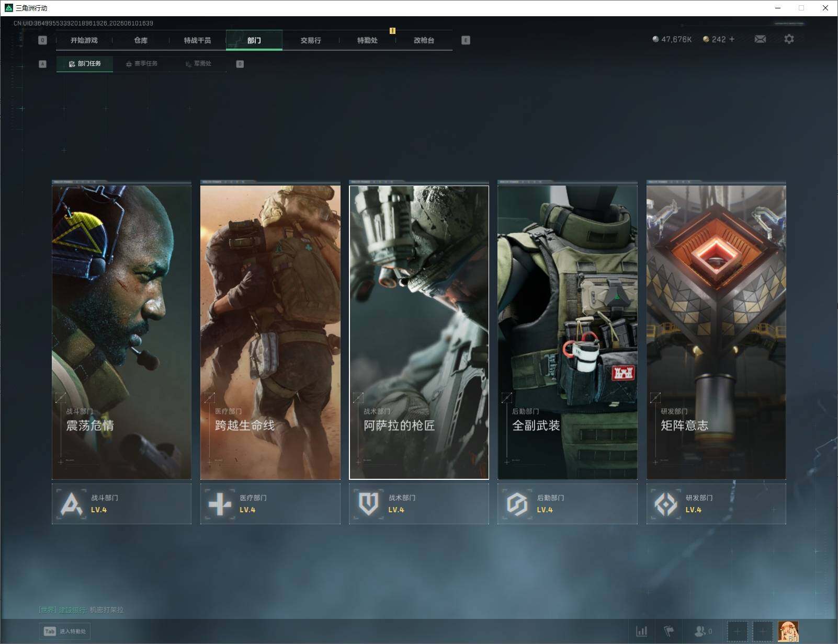Screen dimensions: 838x644
Task: Click the research department diamond emblem
Action: coord(666,504)
